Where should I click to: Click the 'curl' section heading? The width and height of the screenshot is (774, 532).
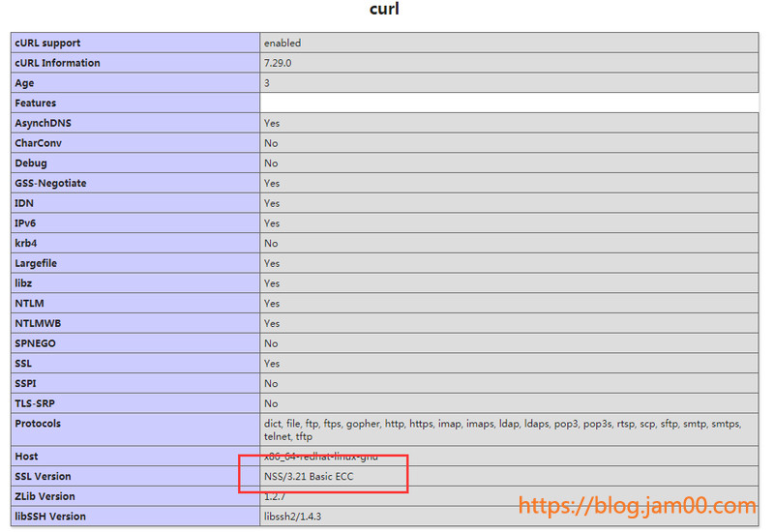click(x=384, y=10)
